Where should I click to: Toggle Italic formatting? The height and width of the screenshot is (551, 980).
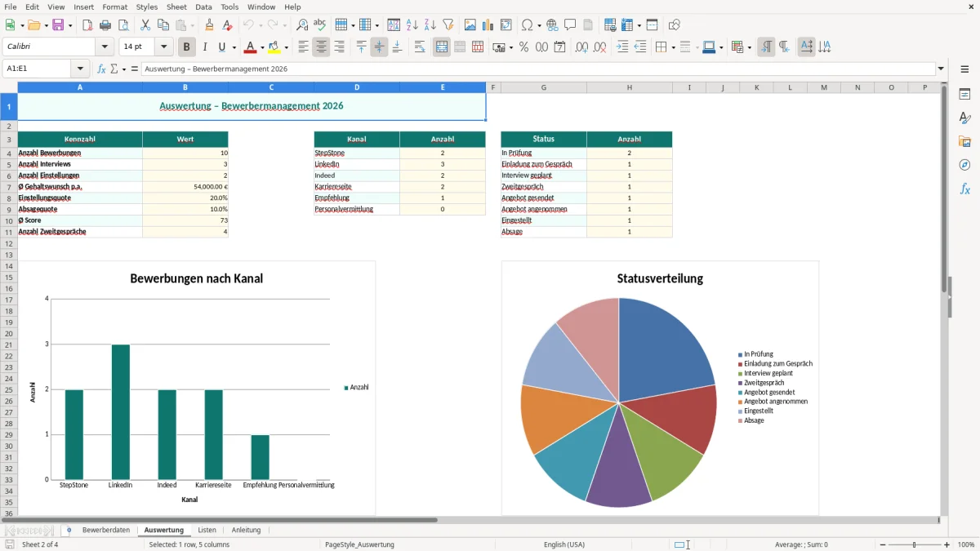(x=204, y=47)
